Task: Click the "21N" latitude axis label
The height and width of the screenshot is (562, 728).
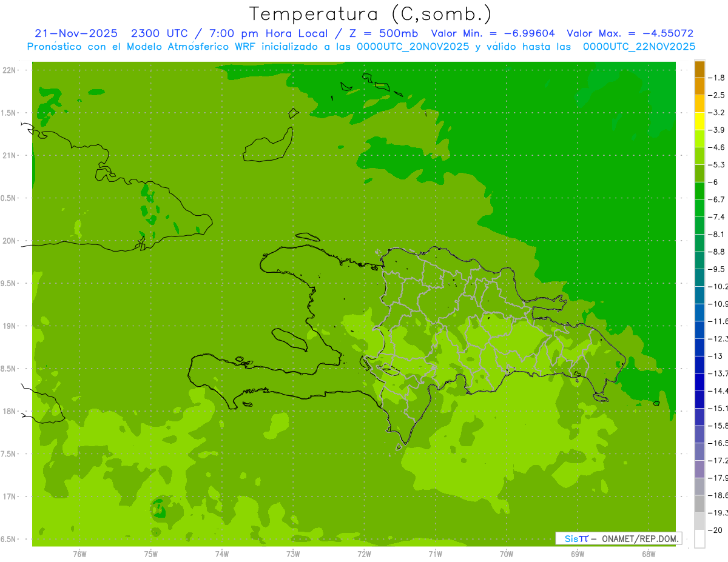Action: point(10,156)
